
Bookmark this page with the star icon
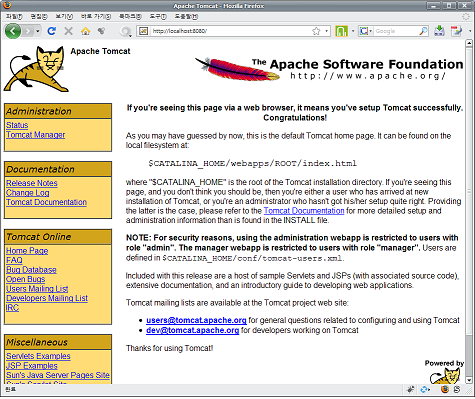316,31
